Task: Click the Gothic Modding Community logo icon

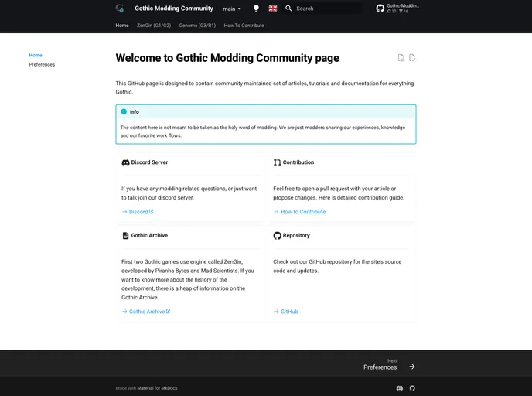Action: coord(120,9)
